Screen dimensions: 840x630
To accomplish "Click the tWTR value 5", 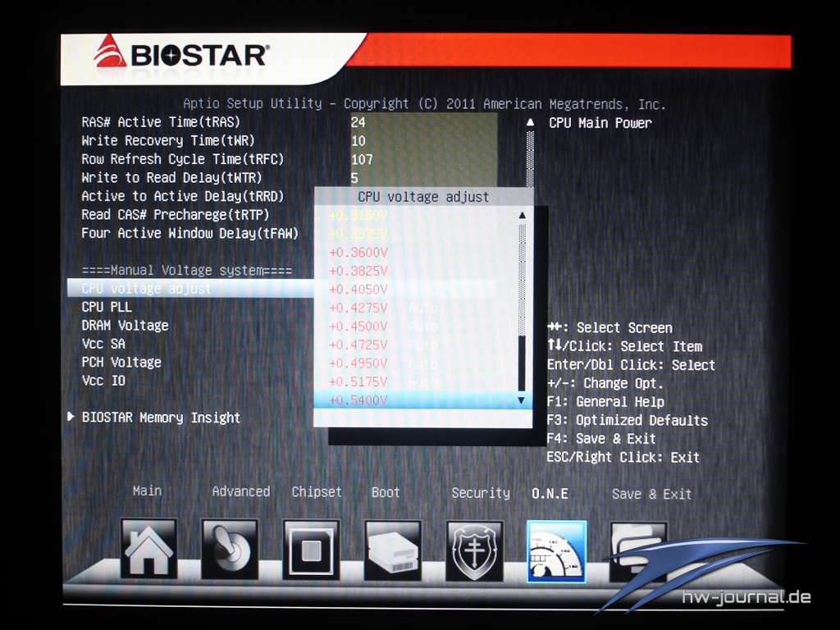I will [354, 178].
